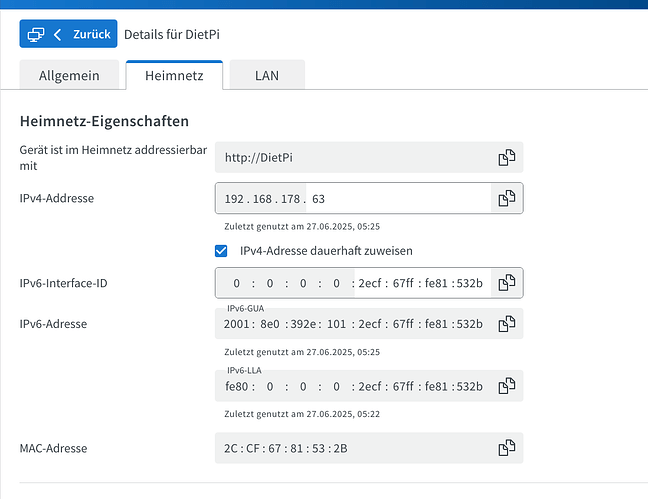Click the fe80 prefix of LLA address
This screenshot has width=648, height=499.
pos(237,386)
